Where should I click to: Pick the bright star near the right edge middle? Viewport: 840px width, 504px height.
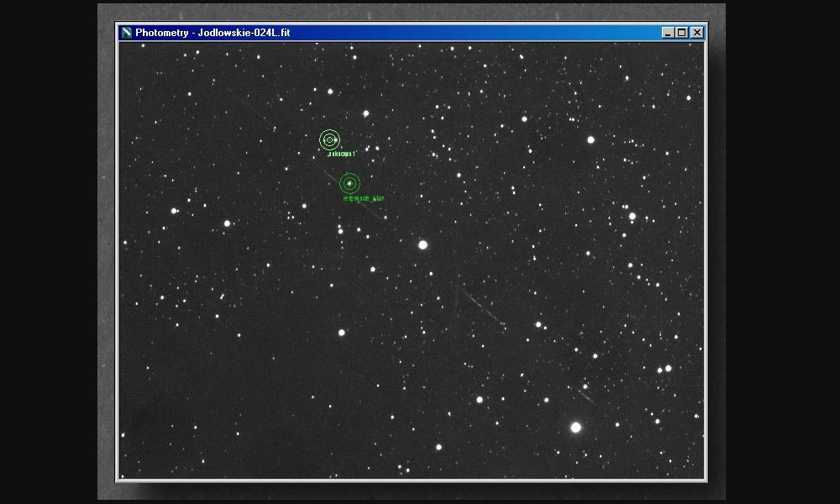point(633,216)
